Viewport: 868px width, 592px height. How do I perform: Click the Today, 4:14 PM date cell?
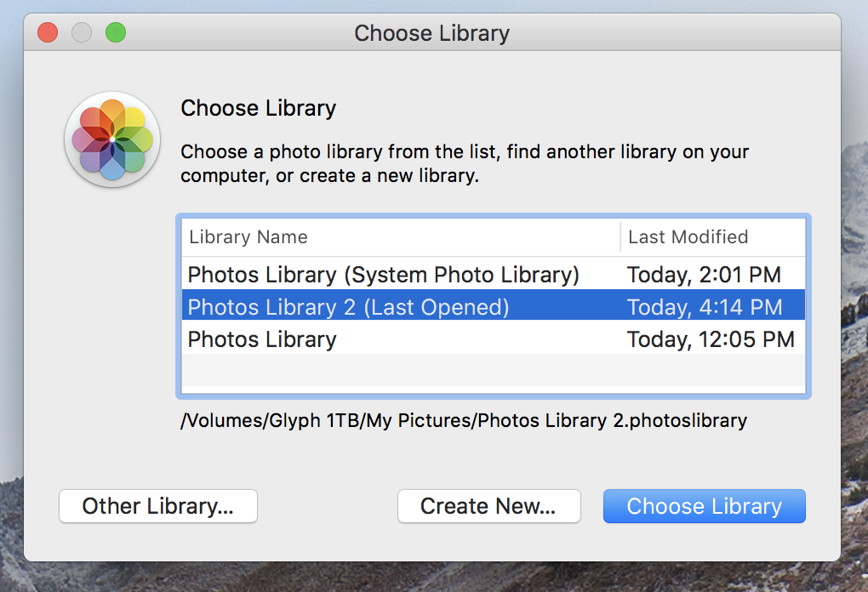[705, 307]
